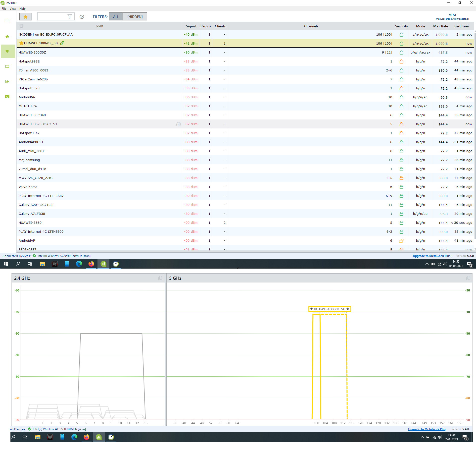Sort by the Channels column header

[x=311, y=26]
